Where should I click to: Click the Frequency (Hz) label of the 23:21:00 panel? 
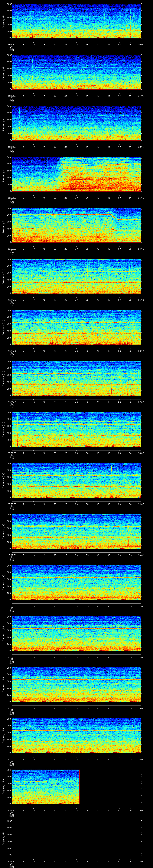pyautogui.click(x=3, y=123)
